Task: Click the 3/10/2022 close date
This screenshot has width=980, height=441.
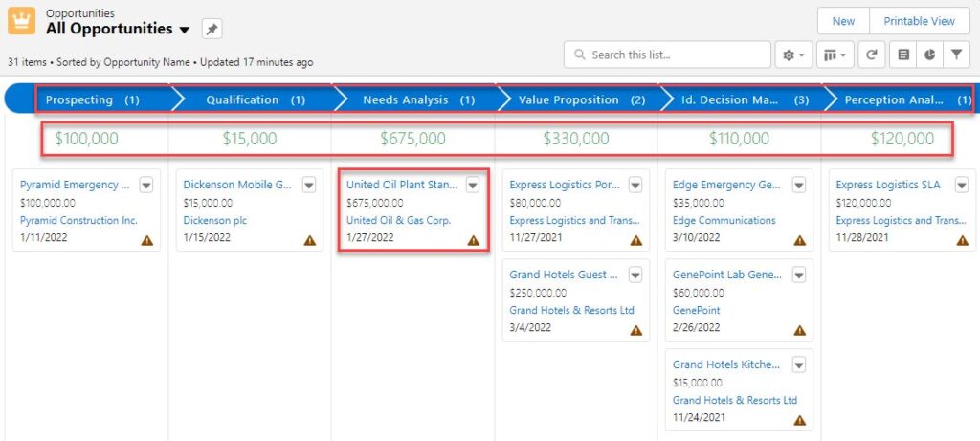Action: tap(697, 238)
